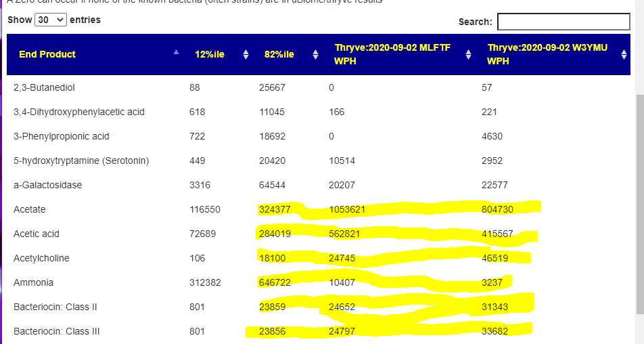Screen dimensions: 644x344
Task: Click sort arrows beside 82%ile header
Action: [315, 55]
